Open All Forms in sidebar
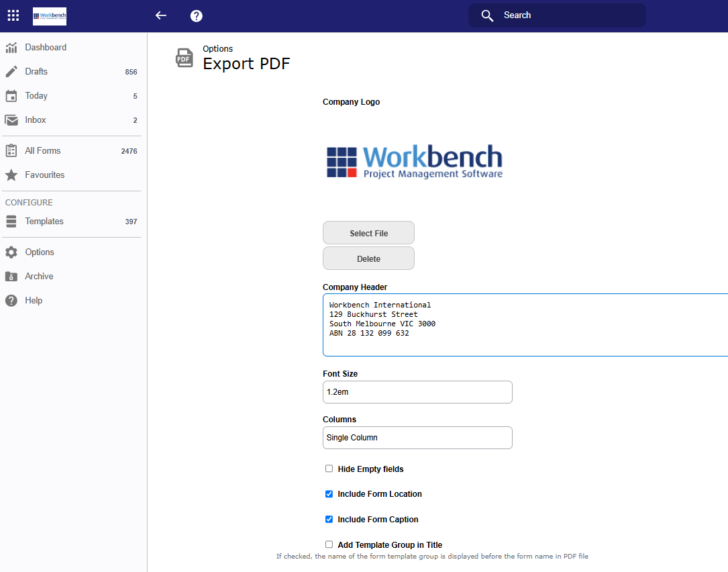Screen dimensions: 728x572 pyautogui.click(x=43, y=150)
